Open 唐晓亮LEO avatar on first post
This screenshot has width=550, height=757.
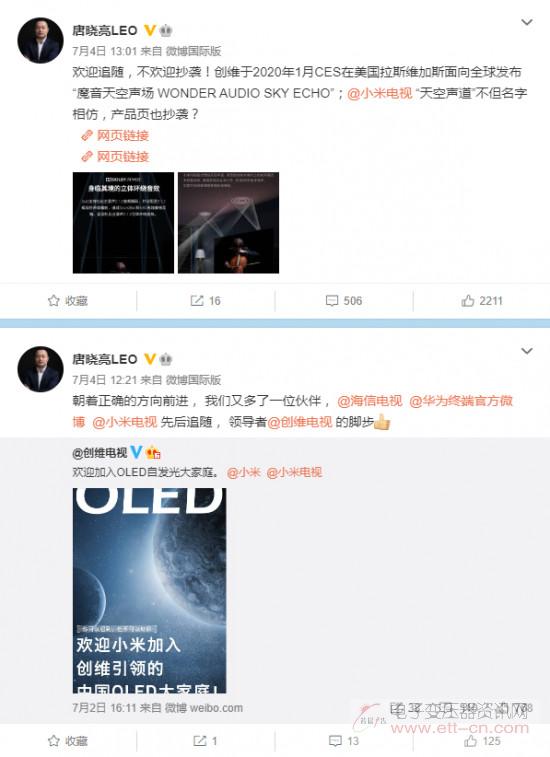coord(40,41)
